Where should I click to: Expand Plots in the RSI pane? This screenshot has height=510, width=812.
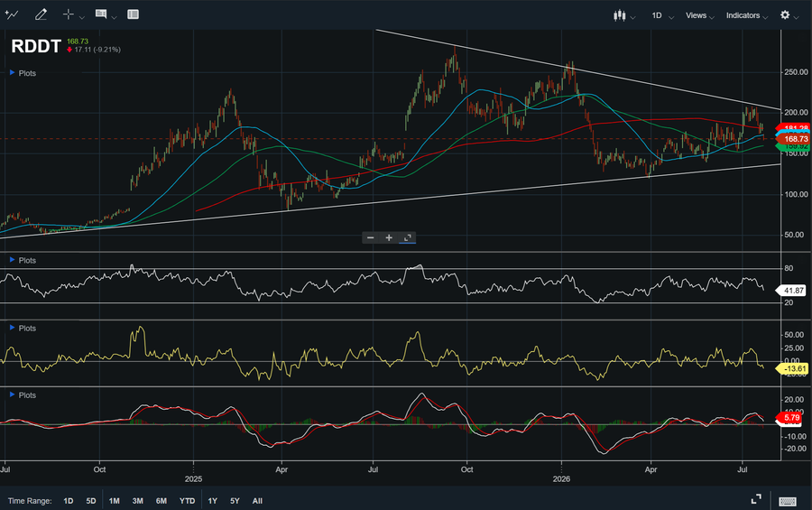(23, 260)
